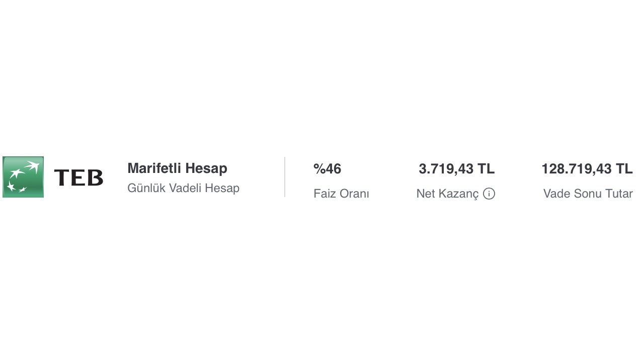Click the percent sign in %46
This screenshot has height=362, width=644.
point(319,169)
